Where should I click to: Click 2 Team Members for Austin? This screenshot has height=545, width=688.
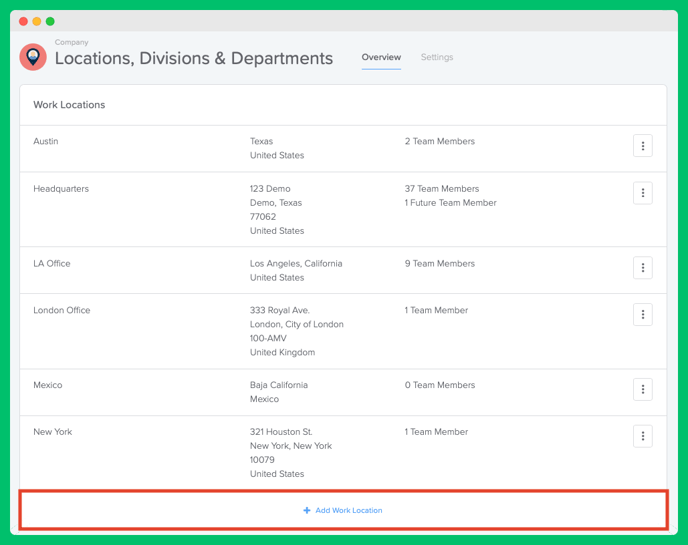click(440, 141)
